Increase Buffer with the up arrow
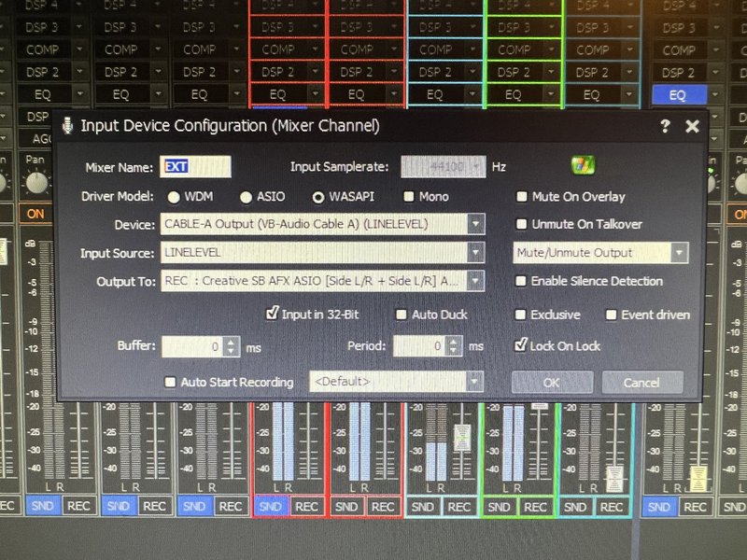Image resolution: width=747 pixels, height=560 pixels. (x=232, y=342)
